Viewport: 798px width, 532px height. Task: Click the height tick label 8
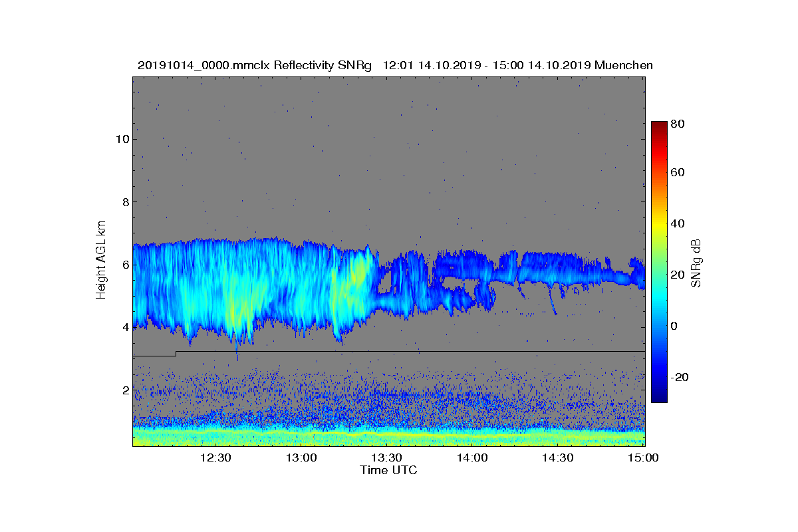point(124,201)
